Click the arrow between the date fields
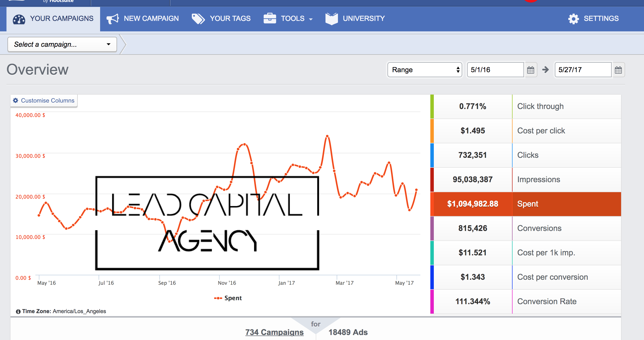This screenshot has height=340, width=644. (x=545, y=70)
